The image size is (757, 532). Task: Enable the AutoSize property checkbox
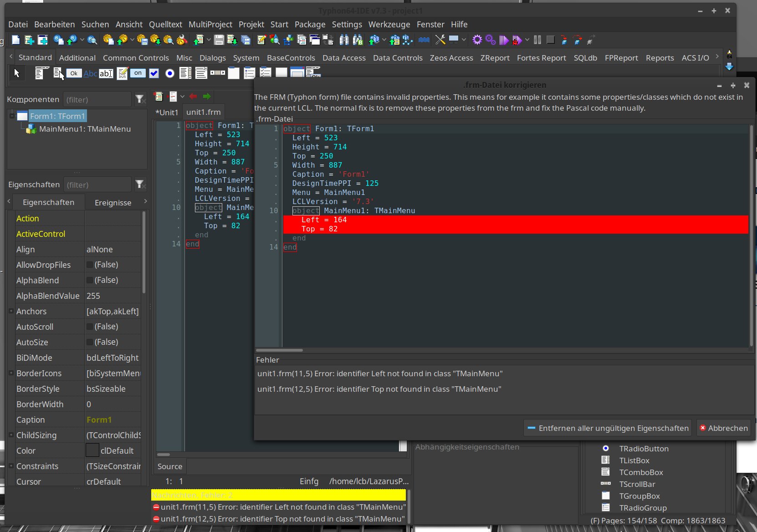(x=90, y=343)
